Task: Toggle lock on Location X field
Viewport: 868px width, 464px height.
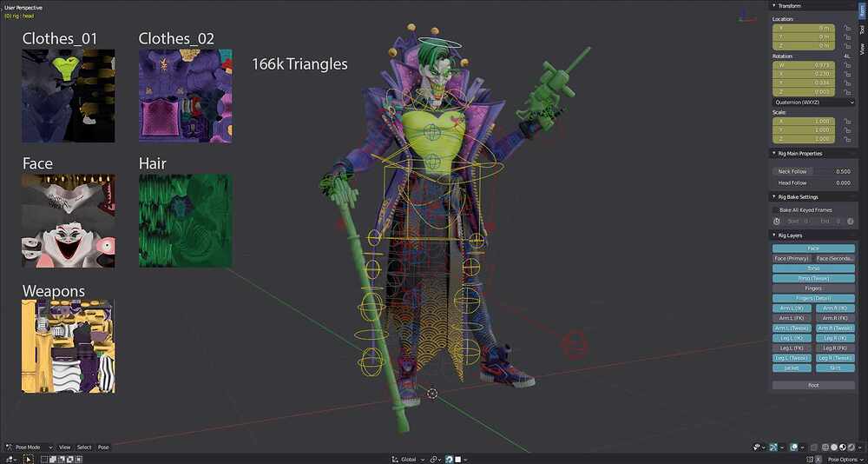Action: coord(847,28)
